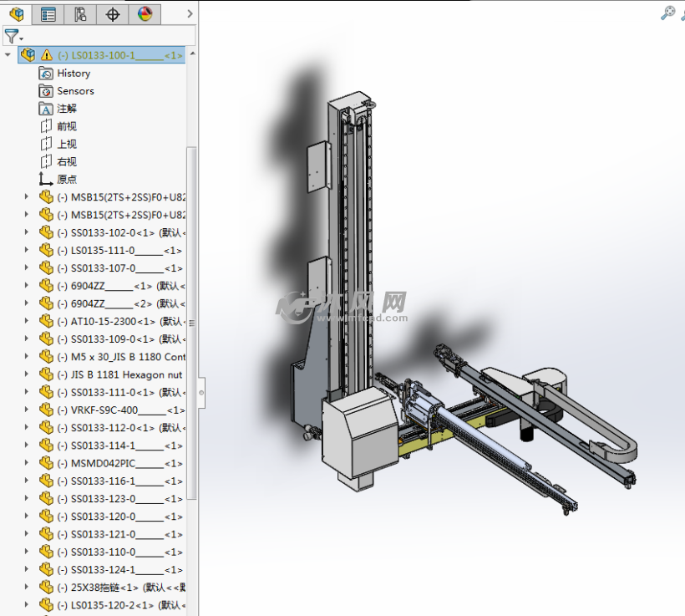This screenshot has width=685, height=616.
Task: Open the ConfigurationManager tab
Action: (x=80, y=14)
